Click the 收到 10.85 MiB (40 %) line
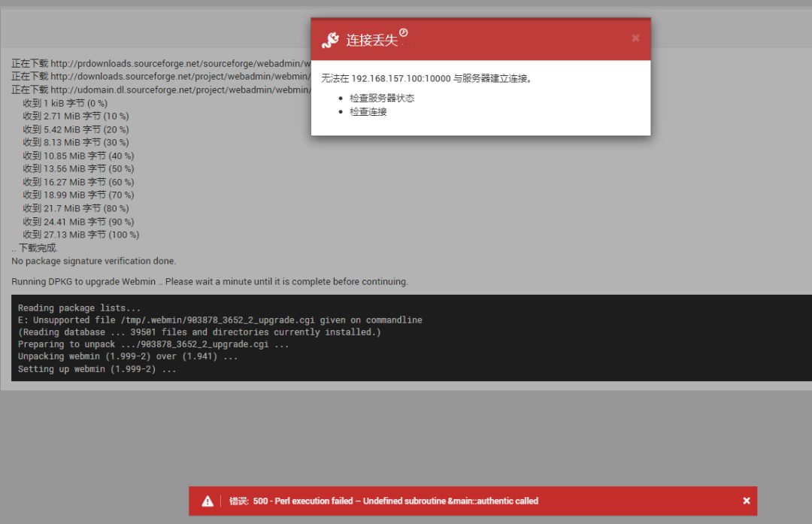Viewport: 812px width, 524px height. pos(78,156)
